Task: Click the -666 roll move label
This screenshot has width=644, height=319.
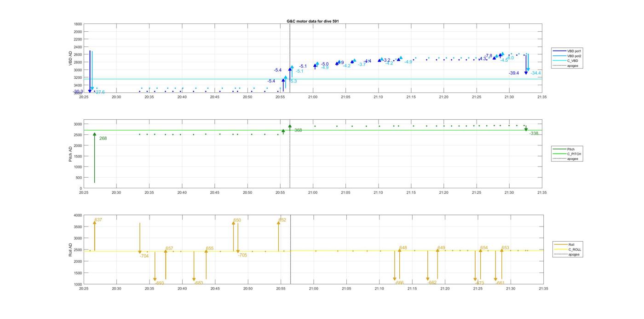Action: coord(399,283)
